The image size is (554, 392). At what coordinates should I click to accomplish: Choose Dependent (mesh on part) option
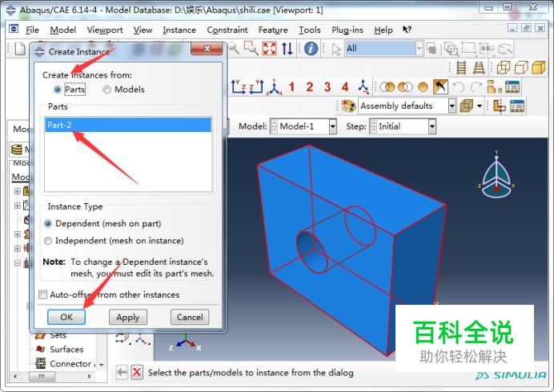(x=48, y=224)
